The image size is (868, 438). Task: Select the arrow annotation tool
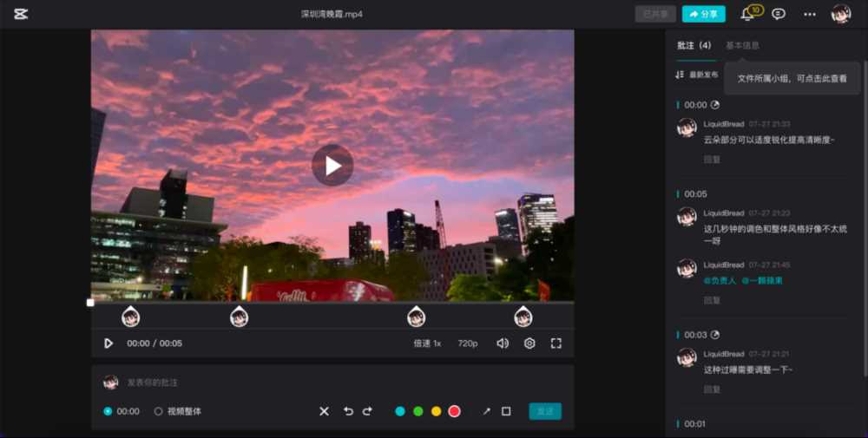486,411
